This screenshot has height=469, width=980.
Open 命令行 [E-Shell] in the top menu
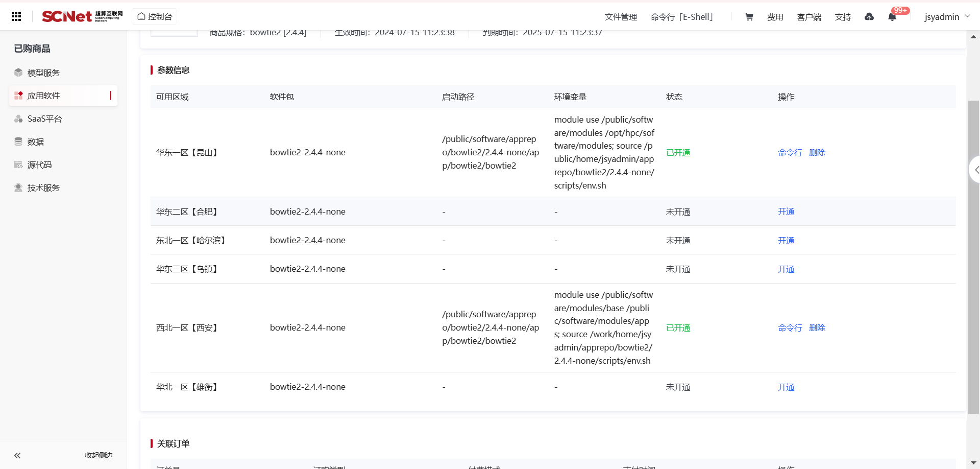point(682,17)
